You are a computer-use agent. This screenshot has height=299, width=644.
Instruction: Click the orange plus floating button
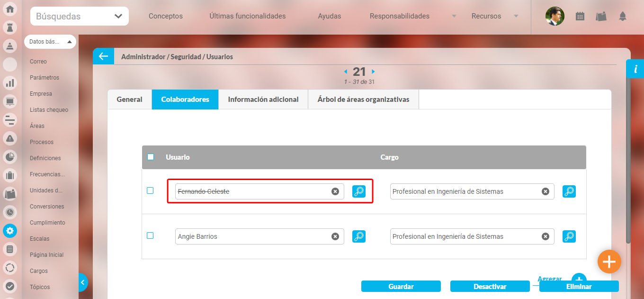609,262
